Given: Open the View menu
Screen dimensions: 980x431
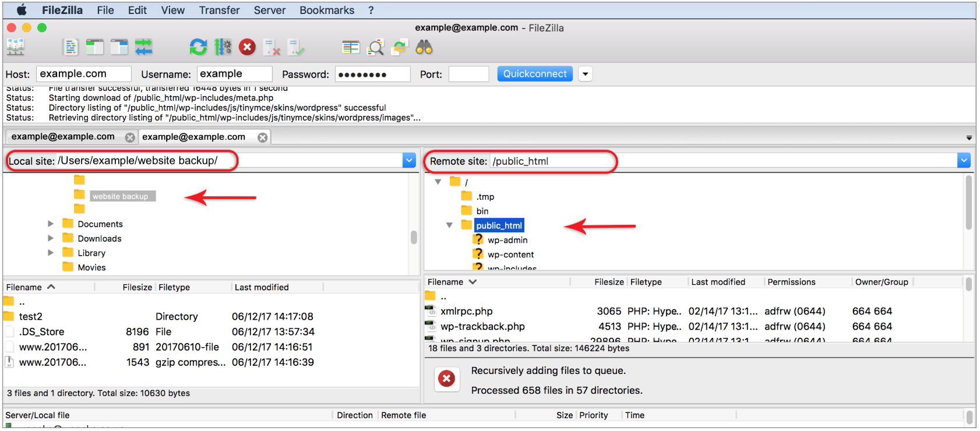Looking at the screenshot, I should (x=173, y=10).
